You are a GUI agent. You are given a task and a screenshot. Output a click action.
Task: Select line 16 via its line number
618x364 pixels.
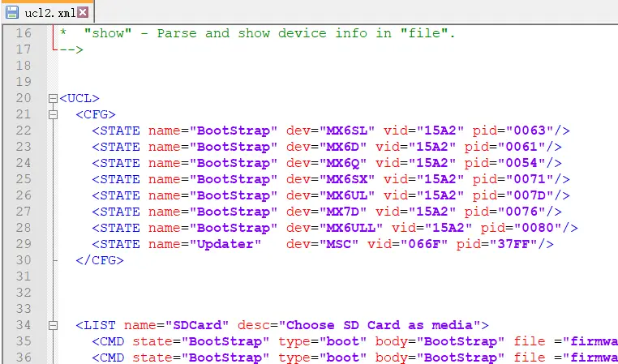(24, 33)
